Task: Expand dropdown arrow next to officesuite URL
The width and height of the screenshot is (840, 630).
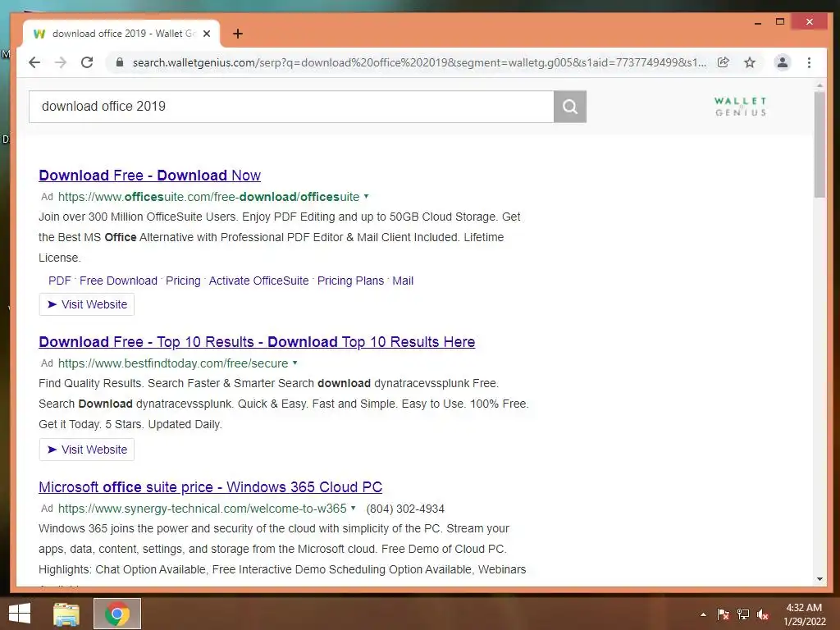Action: (367, 196)
